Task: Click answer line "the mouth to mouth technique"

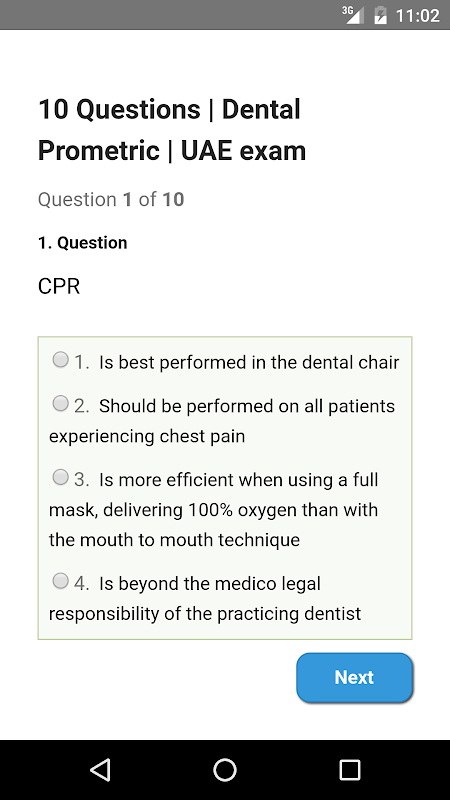Action: click(174, 540)
